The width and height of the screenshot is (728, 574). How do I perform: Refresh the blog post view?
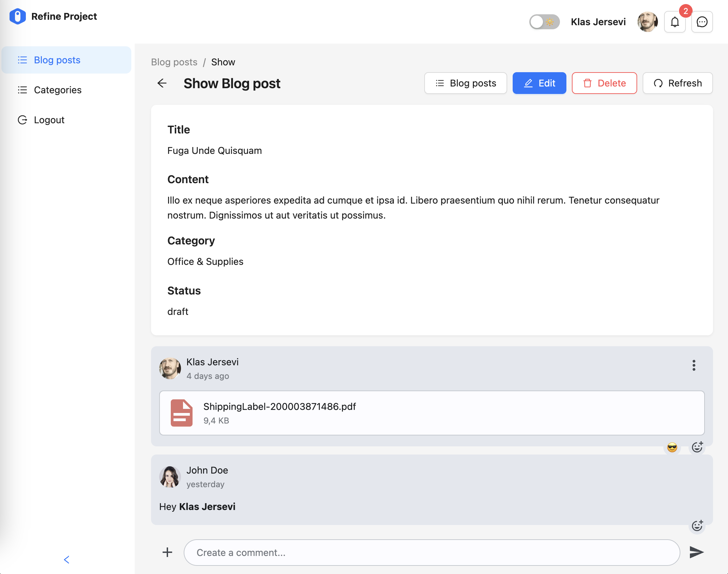pyautogui.click(x=677, y=83)
